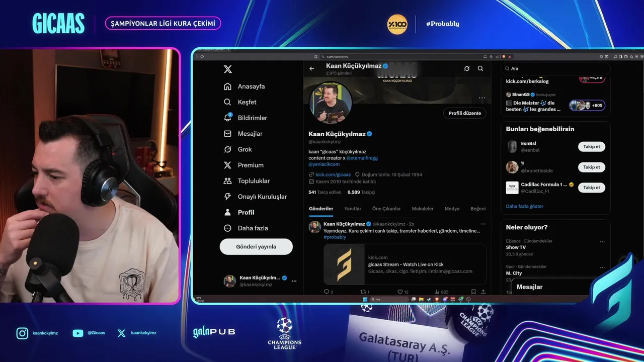Click the Profili düzenle button
The image size is (644, 362).
(465, 113)
